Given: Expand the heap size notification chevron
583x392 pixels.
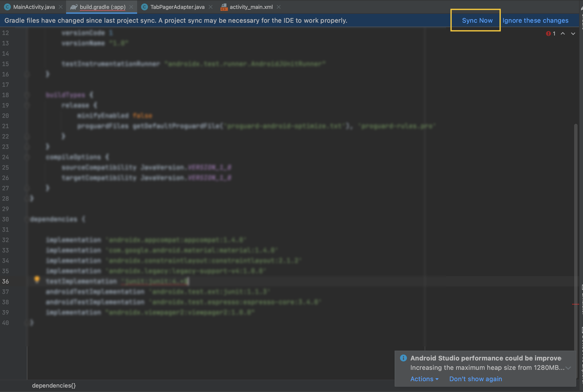Looking at the screenshot, I should [568, 368].
